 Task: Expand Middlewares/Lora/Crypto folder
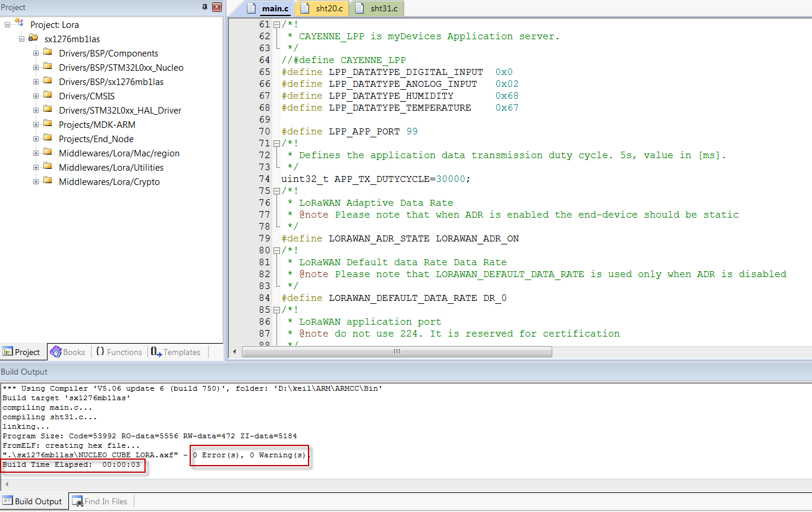point(36,182)
